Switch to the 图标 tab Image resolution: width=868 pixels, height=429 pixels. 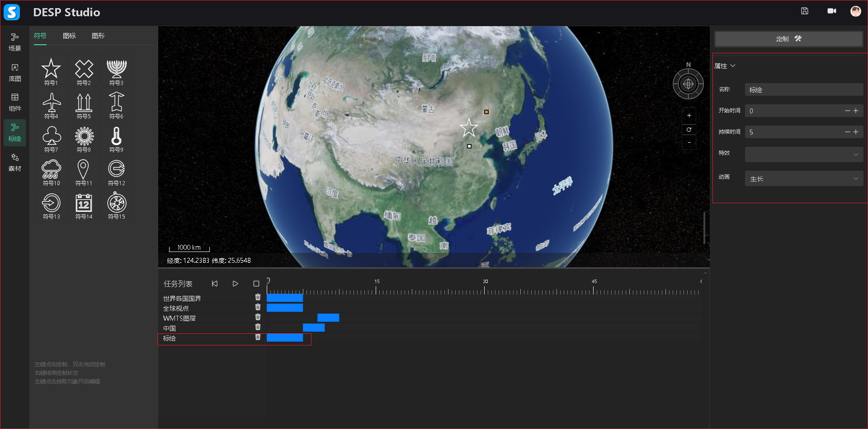click(69, 36)
